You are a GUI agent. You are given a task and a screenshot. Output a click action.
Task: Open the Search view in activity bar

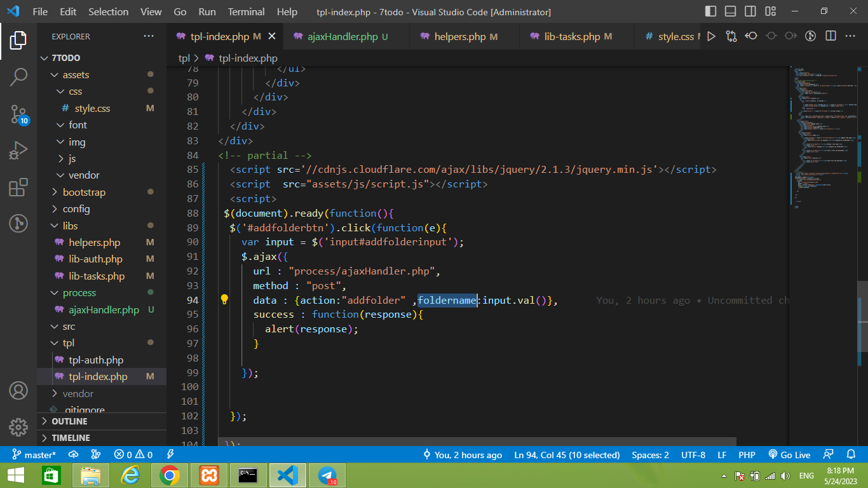[x=18, y=78]
